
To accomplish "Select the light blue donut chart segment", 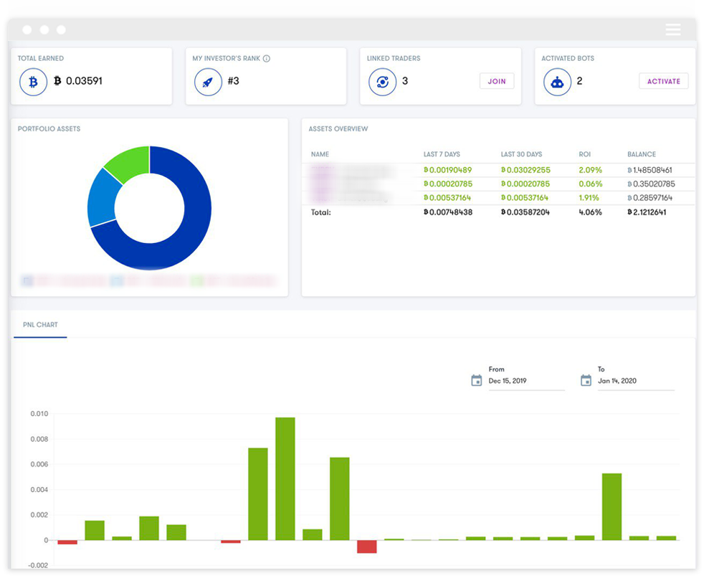I will (x=103, y=198).
